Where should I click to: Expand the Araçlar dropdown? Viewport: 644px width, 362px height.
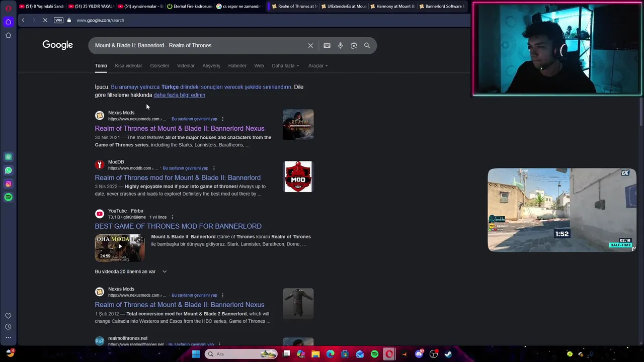pyautogui.click(x=318, y=66)
